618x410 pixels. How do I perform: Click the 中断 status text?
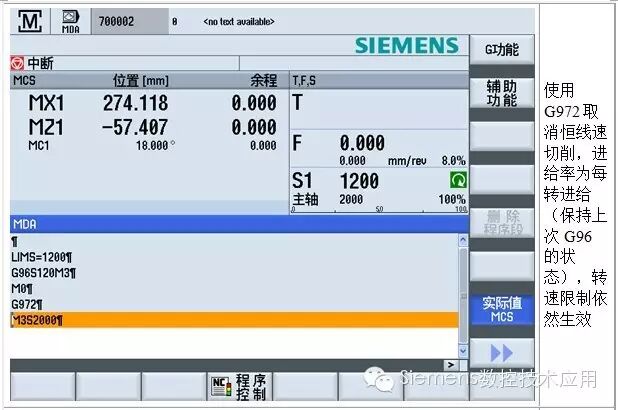(x=40, y=63)
